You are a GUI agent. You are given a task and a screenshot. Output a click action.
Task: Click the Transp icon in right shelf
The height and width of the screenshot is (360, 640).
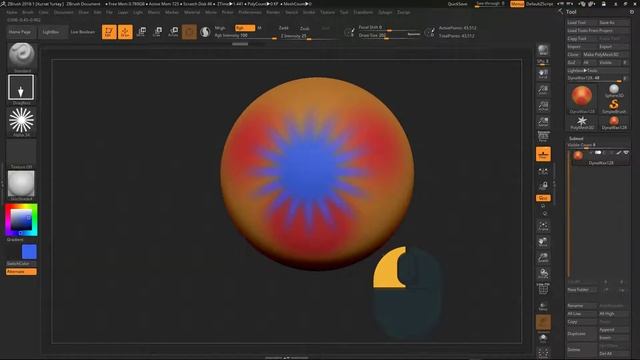tap(543, 306)
